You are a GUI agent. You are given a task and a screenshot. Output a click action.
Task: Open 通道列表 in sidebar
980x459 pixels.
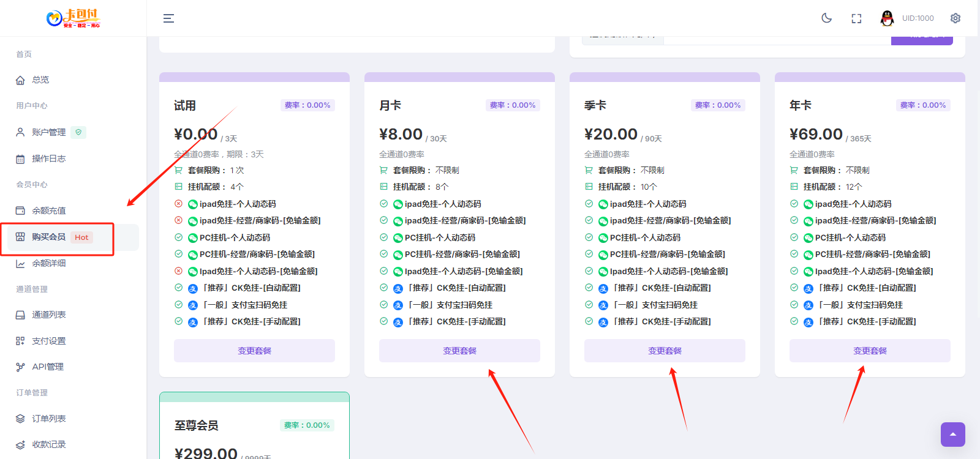(48, 315)
